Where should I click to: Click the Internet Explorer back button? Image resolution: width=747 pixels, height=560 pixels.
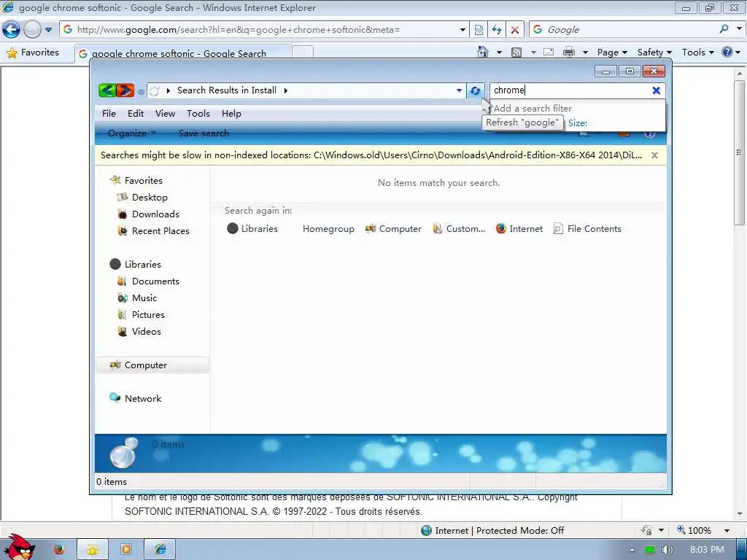click(11, 29)
